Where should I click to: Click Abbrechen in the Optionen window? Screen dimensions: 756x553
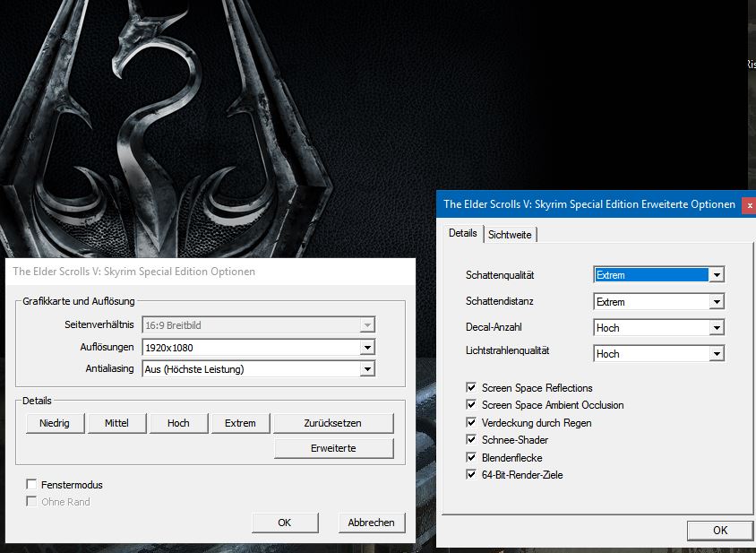(371, 523)
